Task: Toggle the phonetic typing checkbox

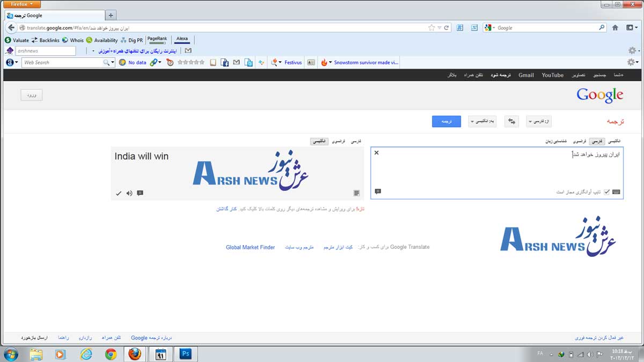Action: (x=606, y=192)
